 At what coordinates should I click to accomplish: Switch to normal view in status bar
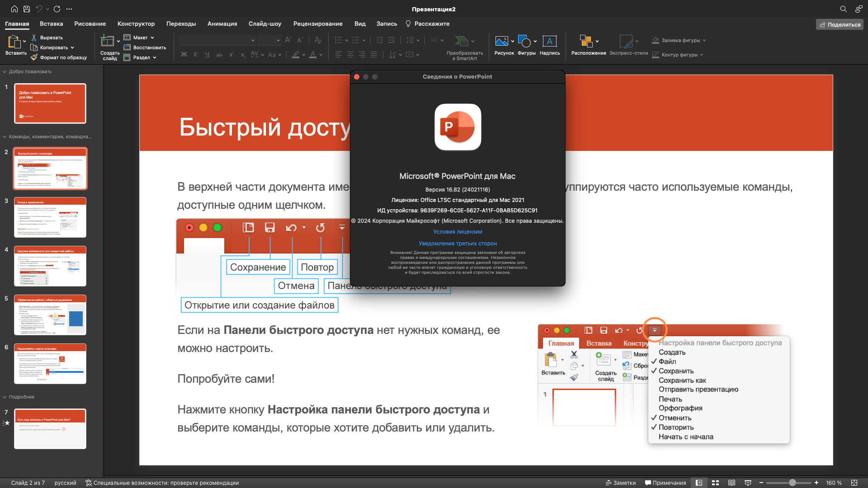click(x=699, y=483)
